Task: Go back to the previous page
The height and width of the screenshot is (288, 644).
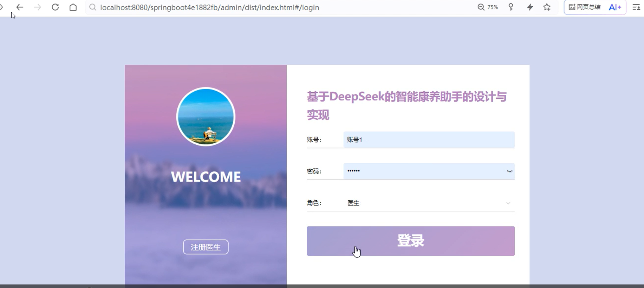Action: [x=20, y=7]
